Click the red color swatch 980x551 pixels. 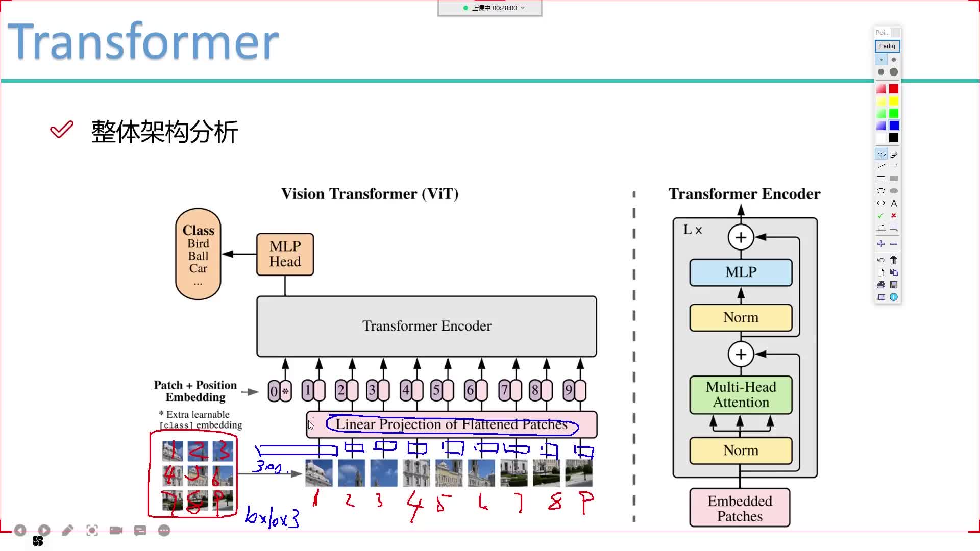893,89
